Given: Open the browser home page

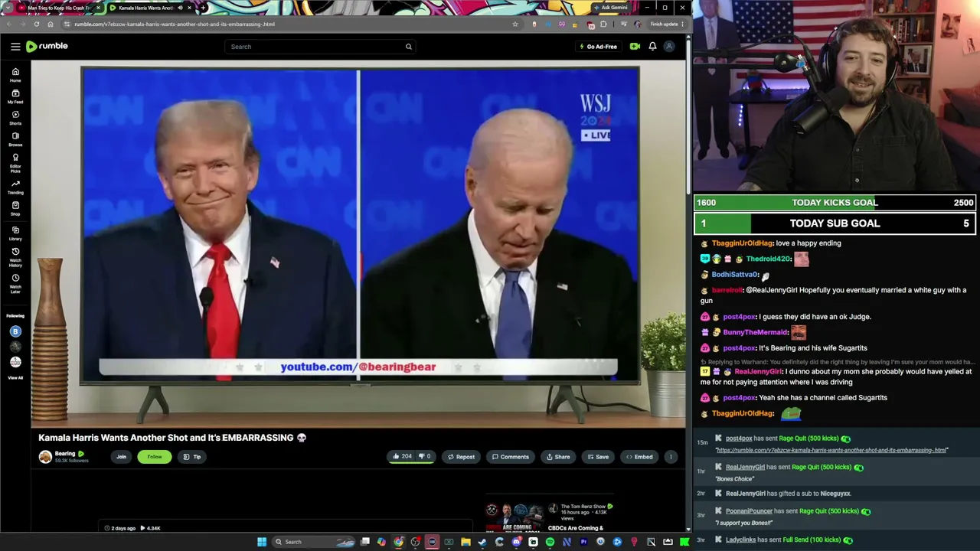Looking at the screenshot, I should point(51,24).
